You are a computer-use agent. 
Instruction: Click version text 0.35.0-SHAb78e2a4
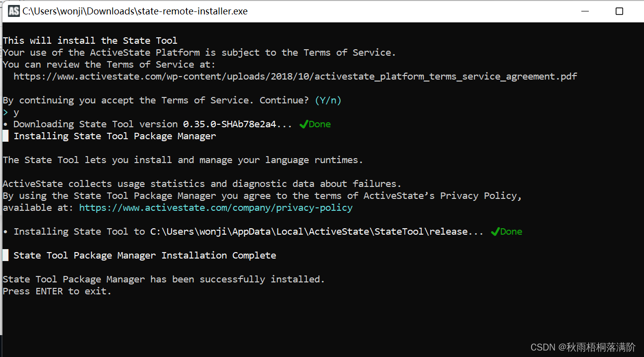click(229, 124)
